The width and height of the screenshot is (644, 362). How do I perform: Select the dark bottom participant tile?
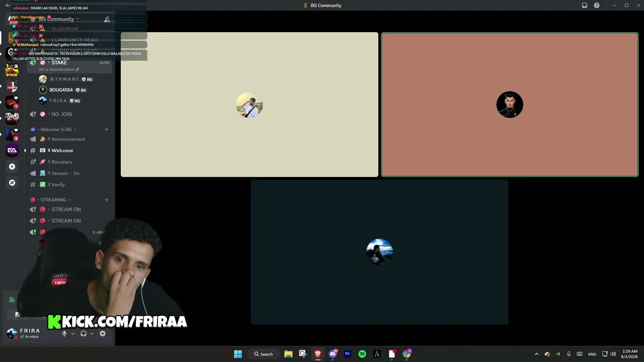point(380,252)
